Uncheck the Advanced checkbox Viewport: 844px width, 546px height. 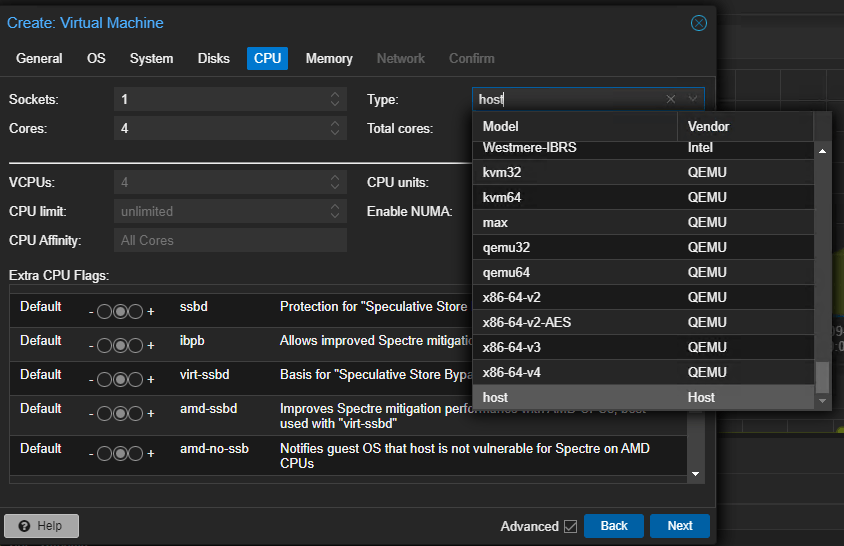point(571,526)
